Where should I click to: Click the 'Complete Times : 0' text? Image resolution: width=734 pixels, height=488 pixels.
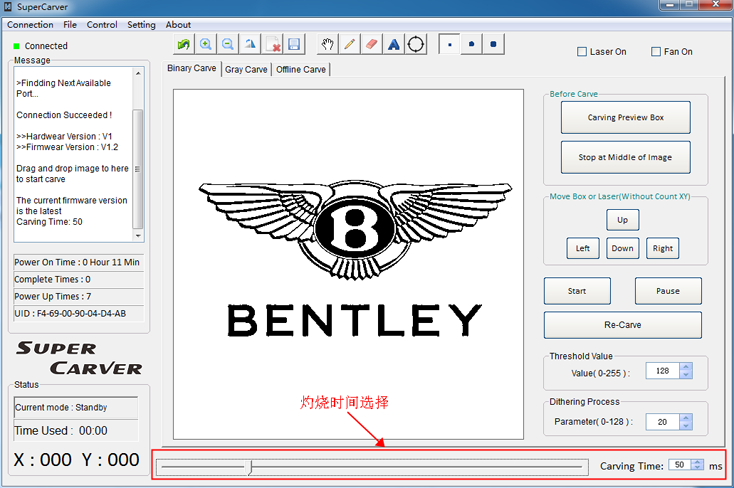[52, 280]
